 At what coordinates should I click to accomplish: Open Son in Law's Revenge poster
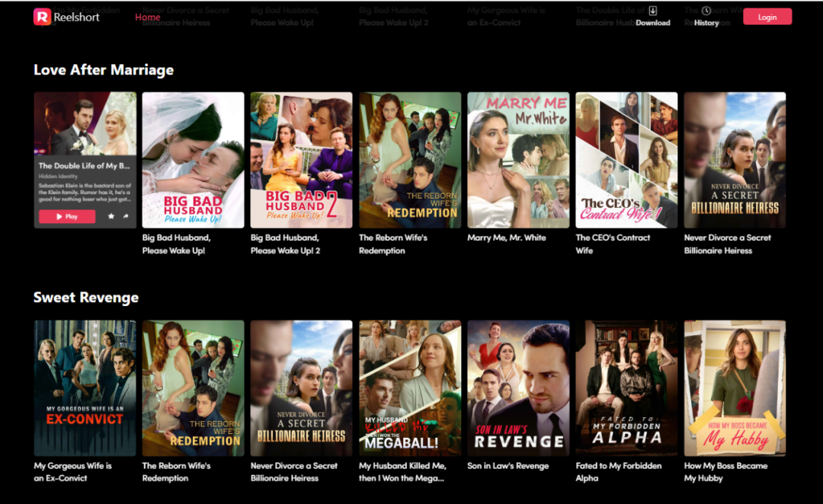(518, 388)
